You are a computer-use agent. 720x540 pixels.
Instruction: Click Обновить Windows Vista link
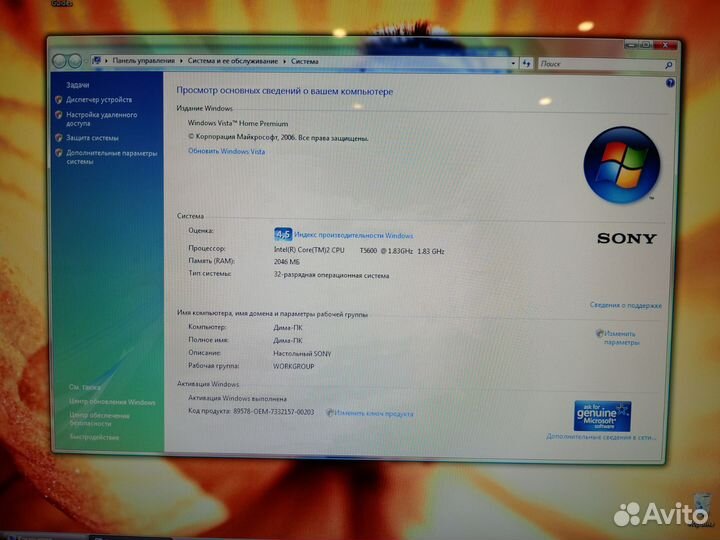226,151
